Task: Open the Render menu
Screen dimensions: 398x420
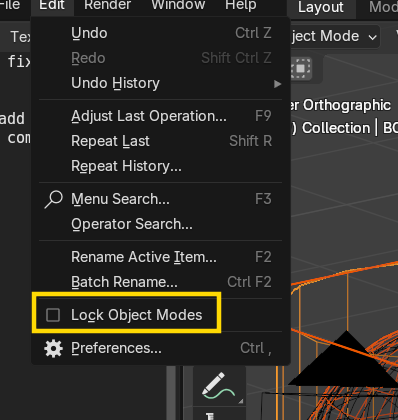Action: [107, 5]
